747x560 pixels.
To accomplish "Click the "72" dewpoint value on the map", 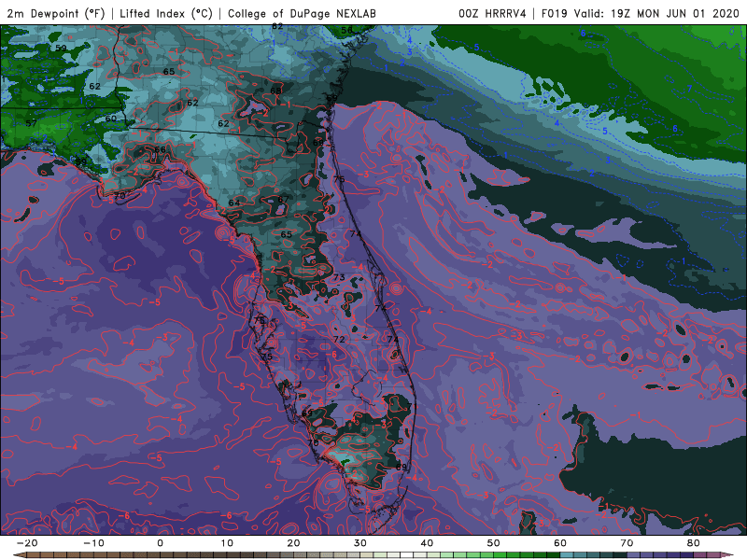I will [x=339, y=340].
